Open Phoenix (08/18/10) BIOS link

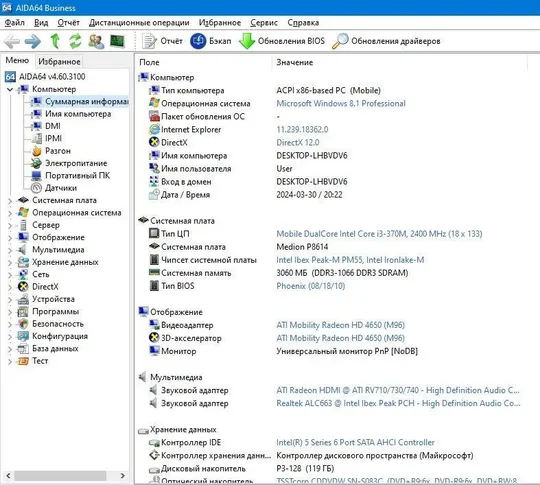click(311, 286)
